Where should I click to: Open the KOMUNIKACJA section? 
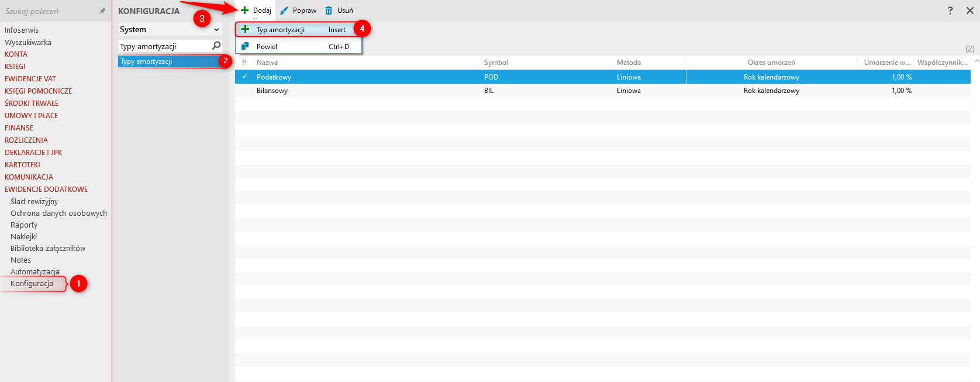coord(29,177)
